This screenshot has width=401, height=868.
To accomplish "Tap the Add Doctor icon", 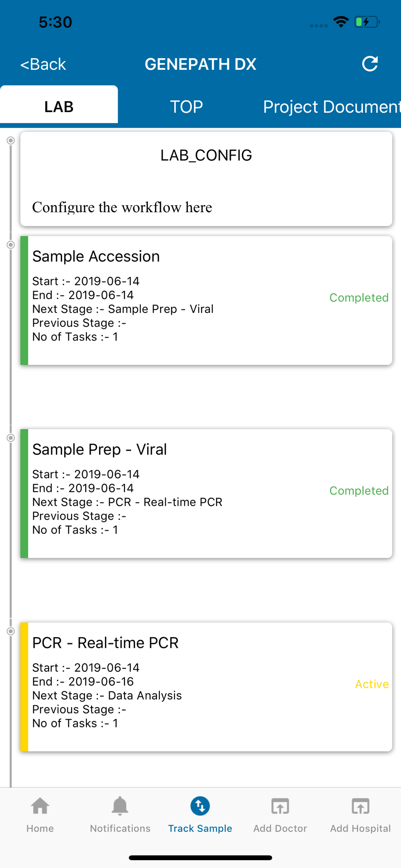I will point(280,806).
